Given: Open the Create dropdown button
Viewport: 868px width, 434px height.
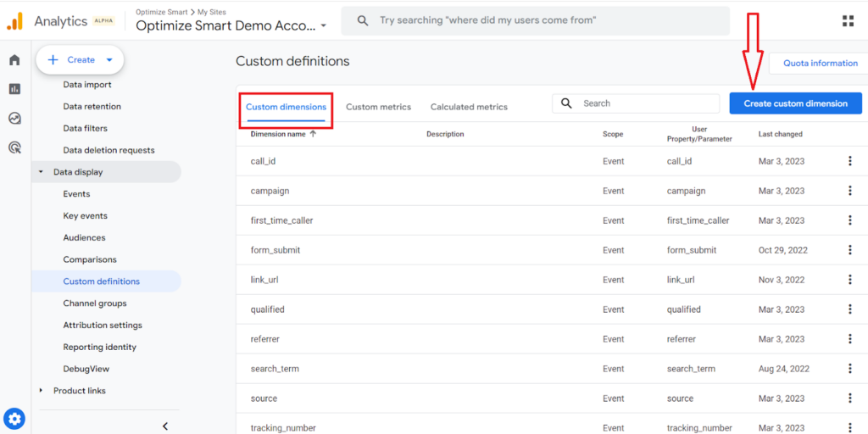Looking at the screenshot, I should (x=80, y=60).
